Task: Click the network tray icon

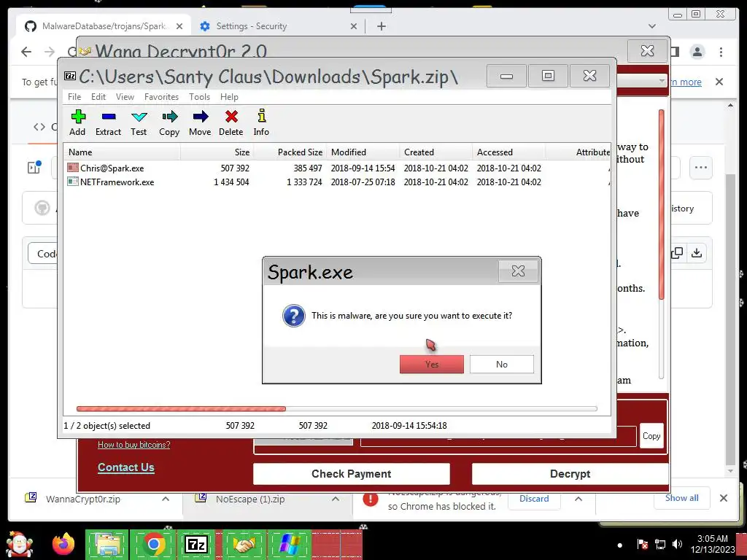Action: (x=660, y=544)
